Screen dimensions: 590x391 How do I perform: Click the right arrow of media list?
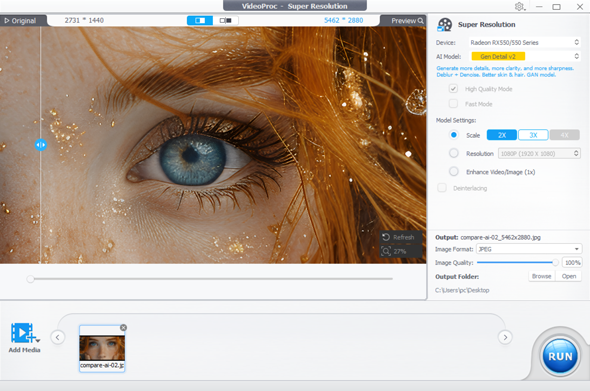tap(505, 337)
